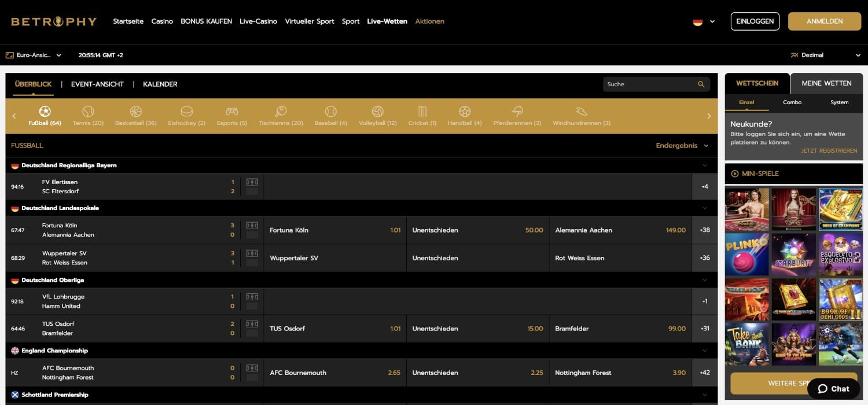Bet on Nottingham Forest at 3.90

[620, 373]
